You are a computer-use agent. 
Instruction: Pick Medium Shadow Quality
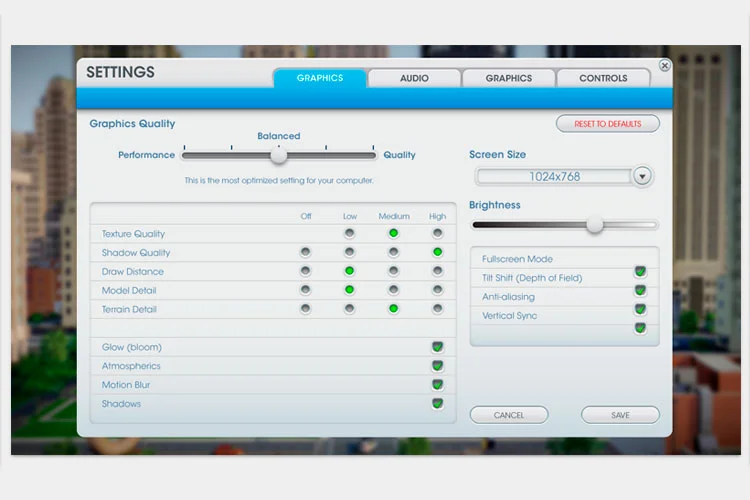point(393,252)
